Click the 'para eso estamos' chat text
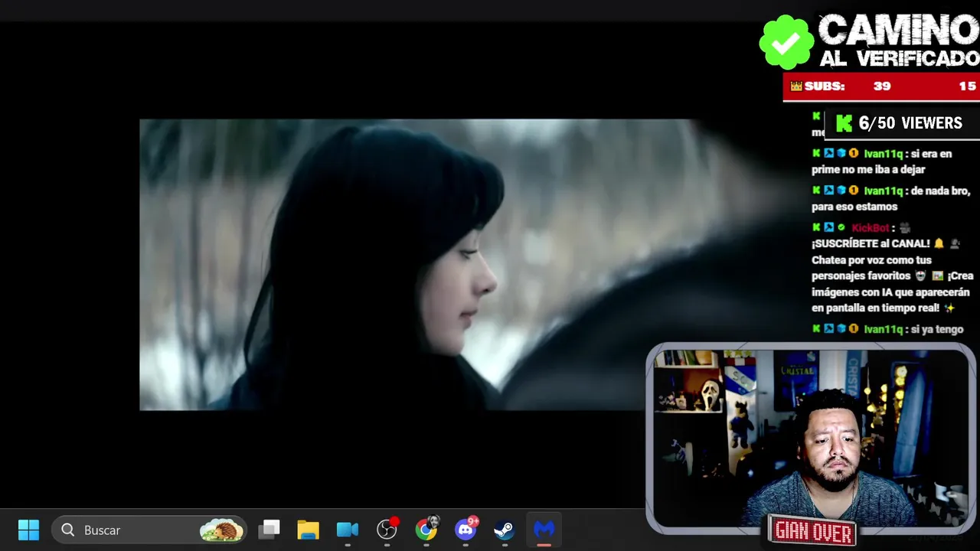The height and width of the screenshot is (551, 980). click(x=854, y=207)
